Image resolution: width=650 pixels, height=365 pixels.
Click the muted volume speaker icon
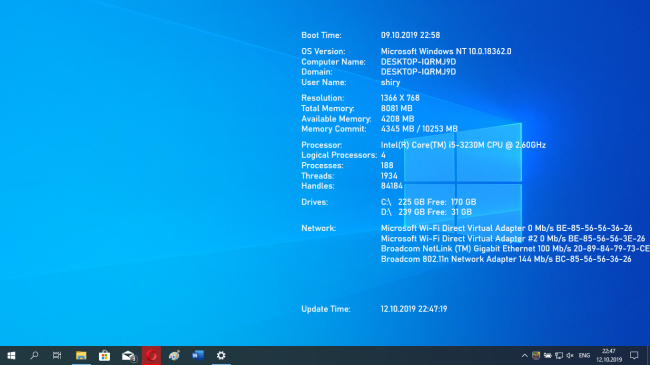pyautogui.click(x=570, y=355)
